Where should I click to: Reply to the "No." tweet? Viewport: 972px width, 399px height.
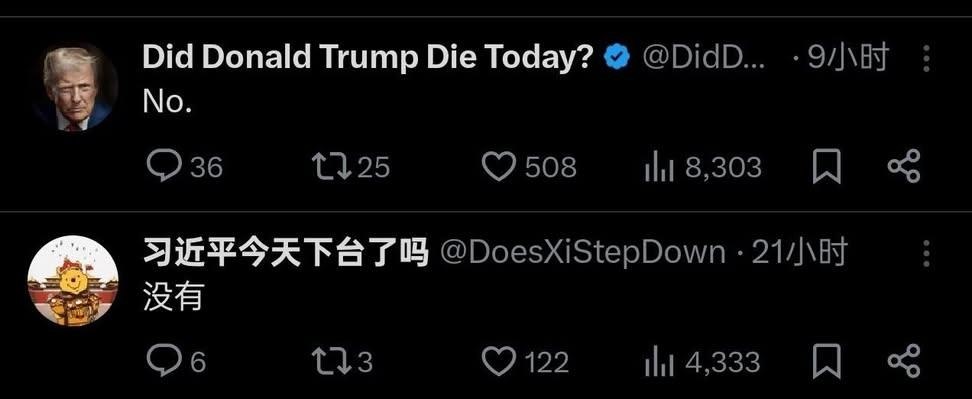tap(164, 167)
